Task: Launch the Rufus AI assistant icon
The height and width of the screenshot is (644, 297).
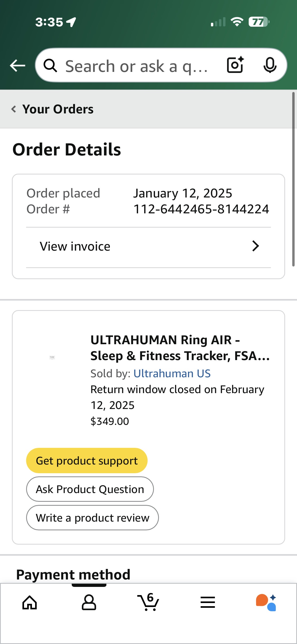Action: click(266, 602)
